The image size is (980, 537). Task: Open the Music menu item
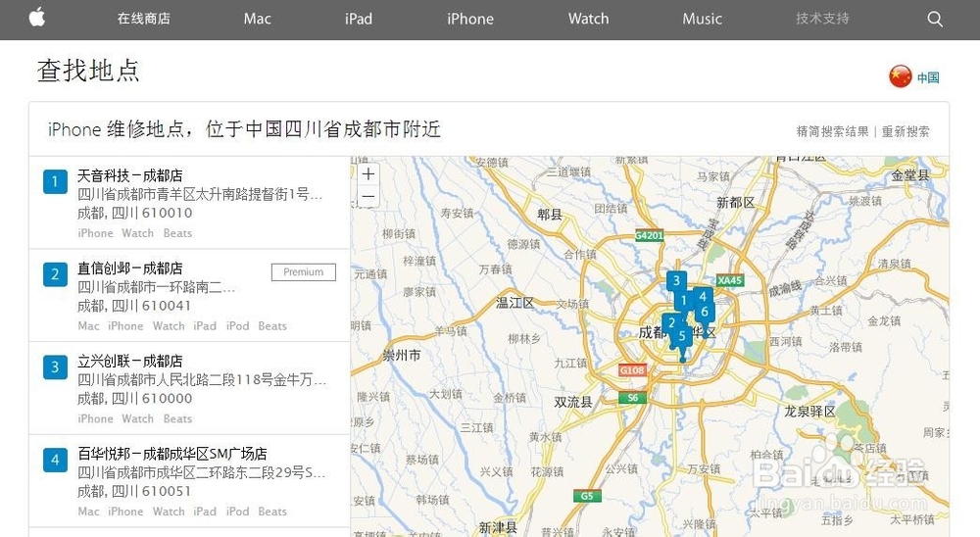(702, 19)
